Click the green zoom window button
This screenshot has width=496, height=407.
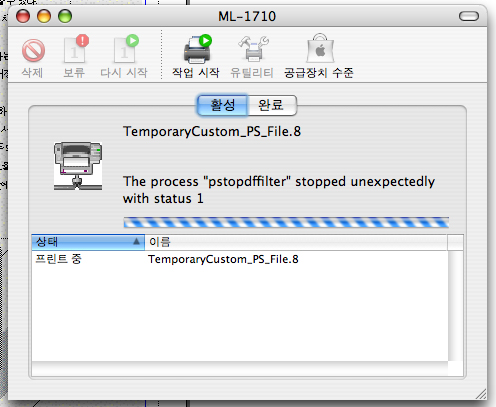(65, 16)
